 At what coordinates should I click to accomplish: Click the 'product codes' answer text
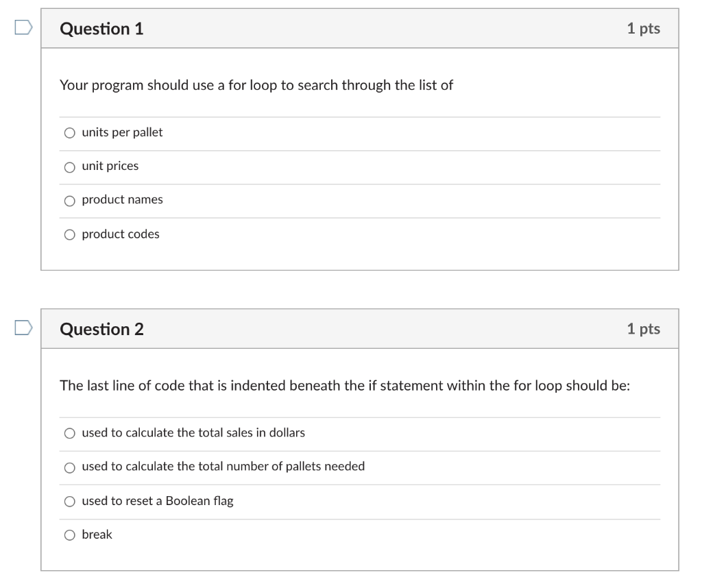click(x=120, y=234)
